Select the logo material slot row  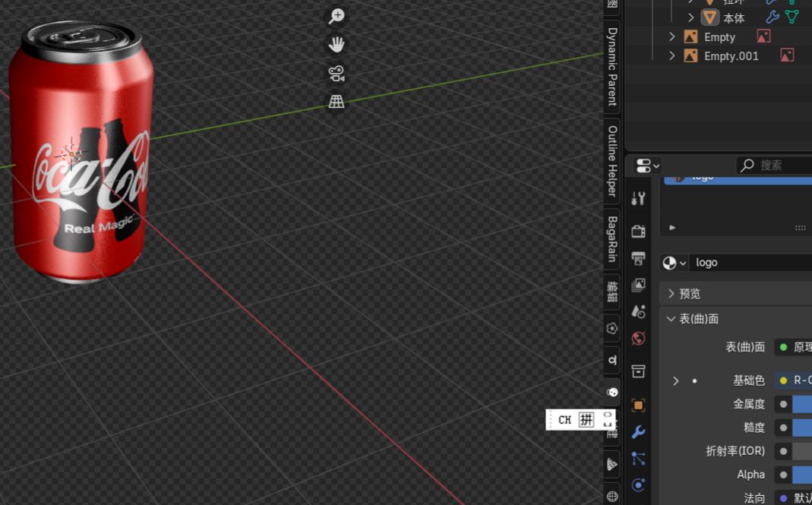point(738,180)
